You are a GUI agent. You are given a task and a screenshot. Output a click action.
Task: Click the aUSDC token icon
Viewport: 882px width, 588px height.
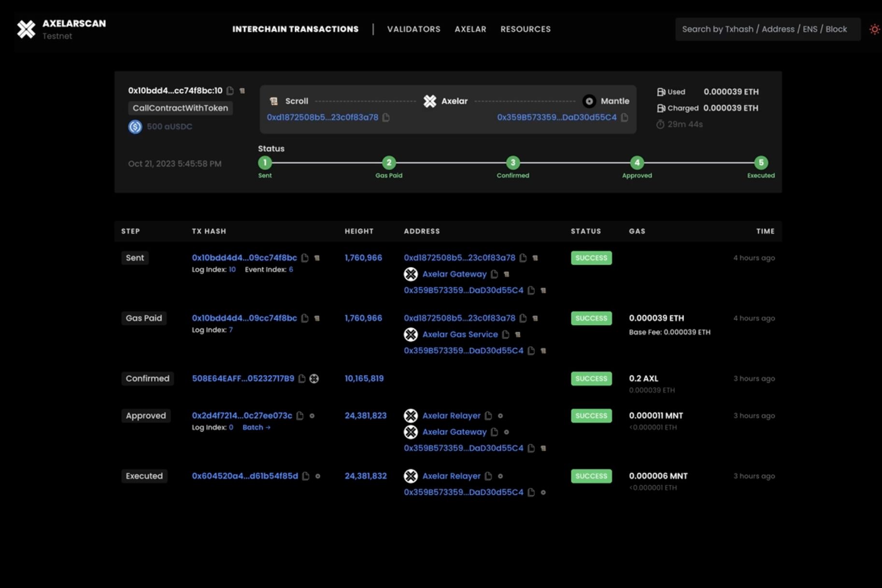tap(135, 127)
